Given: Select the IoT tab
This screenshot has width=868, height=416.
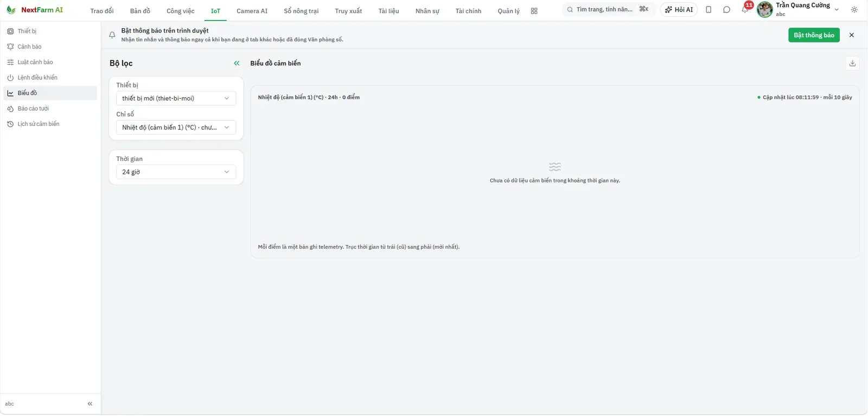Looking at the screenshot, I should coord(215,11).
